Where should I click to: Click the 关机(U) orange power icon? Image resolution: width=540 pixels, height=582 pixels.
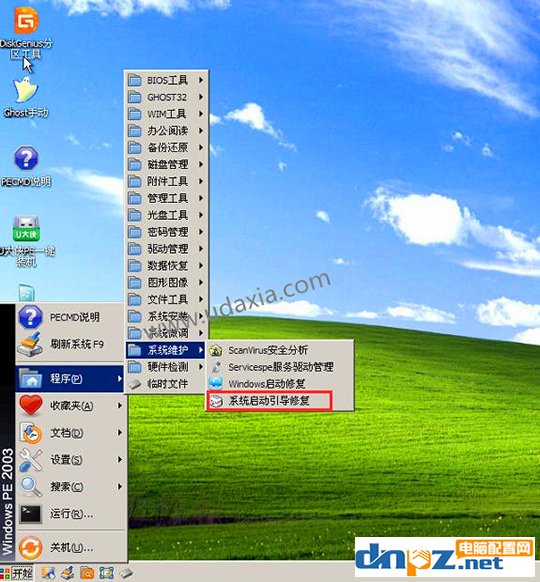(x=30, y=547)
